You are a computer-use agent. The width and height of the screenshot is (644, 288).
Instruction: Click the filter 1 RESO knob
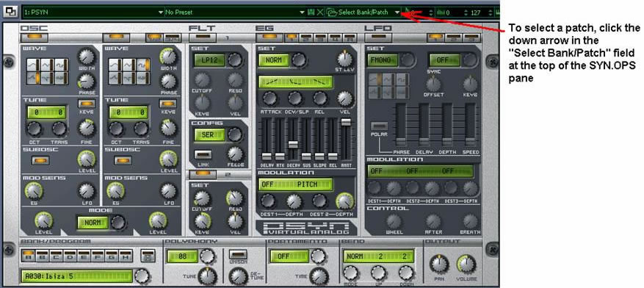click(x=235, y=79)
